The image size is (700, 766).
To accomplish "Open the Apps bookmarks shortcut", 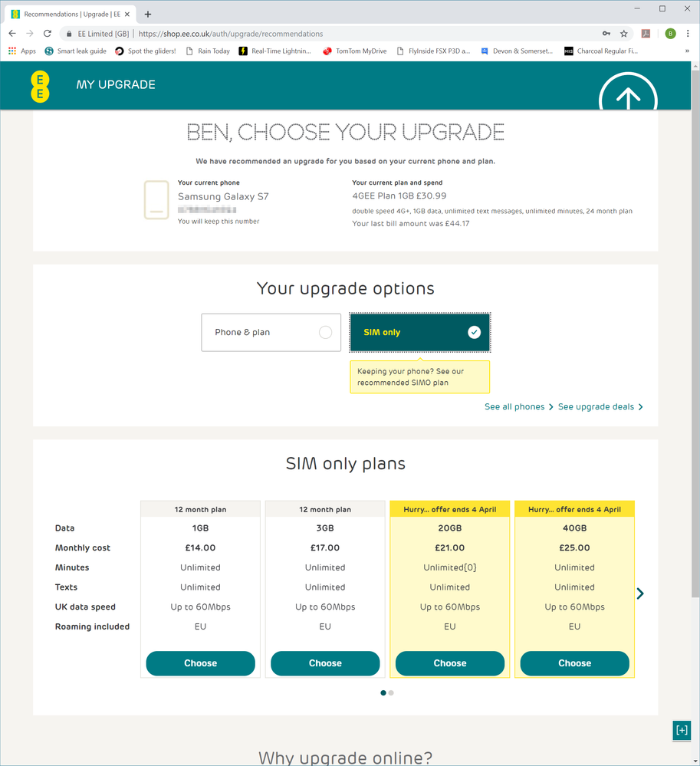I will click(22, 51).
